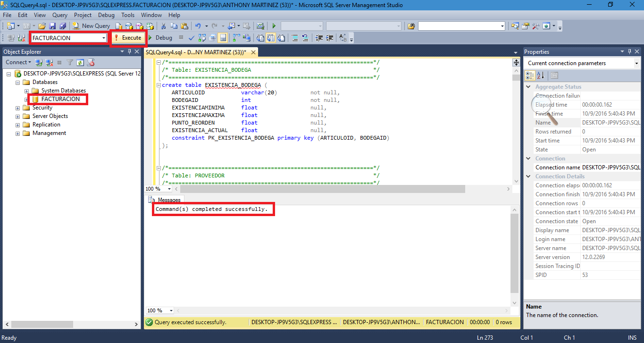Click the Find in Files binoculars-folder icon
The image size is (644, 343).
point(411,26)
